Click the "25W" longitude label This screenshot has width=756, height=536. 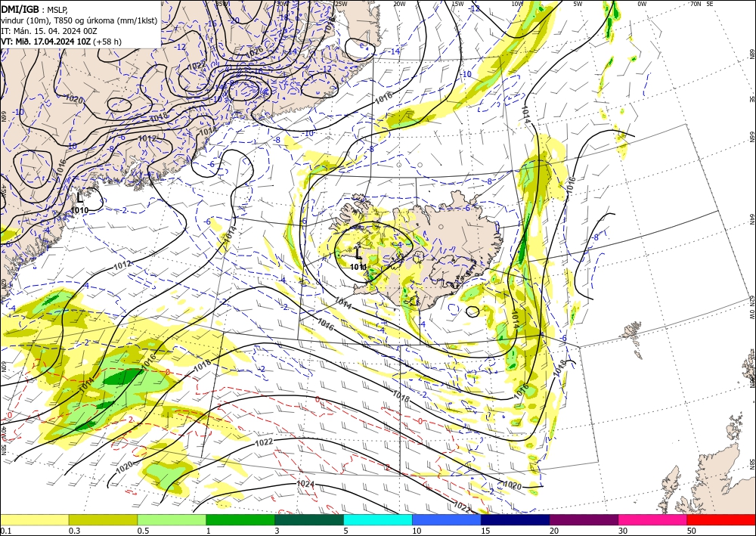click(341, 4)
